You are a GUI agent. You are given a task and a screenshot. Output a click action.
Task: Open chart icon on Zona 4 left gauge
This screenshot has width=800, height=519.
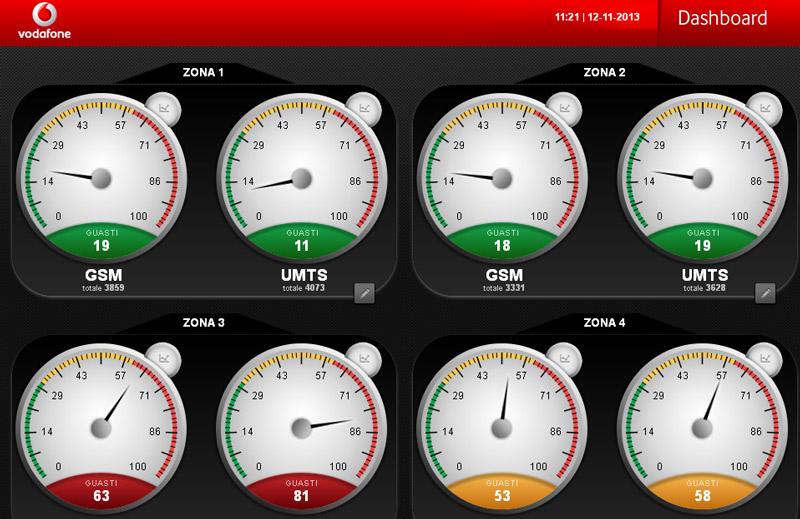tap(564, 359)
